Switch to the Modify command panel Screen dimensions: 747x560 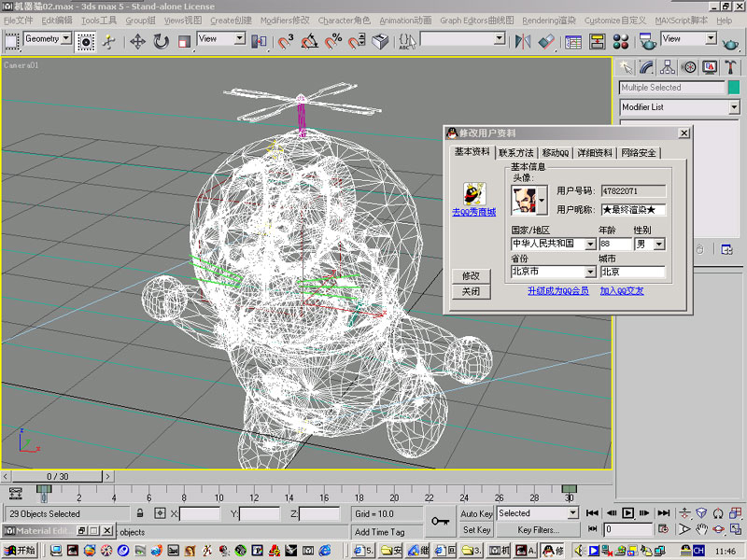pyautogui.click(x=646, y=67)
